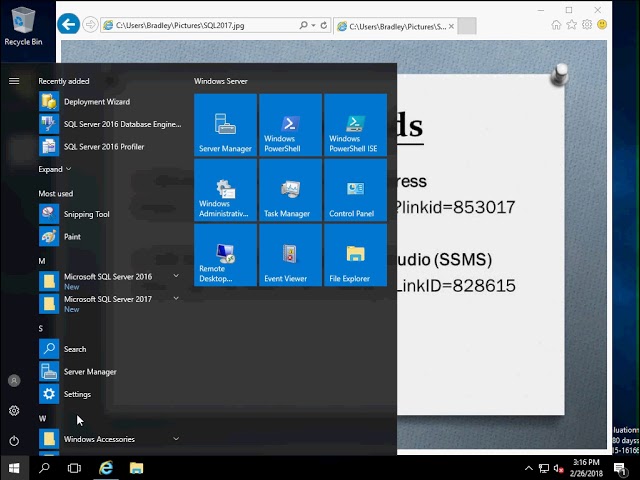
Task: Open Internet Explorer Home button
Action: coord(556,25)
